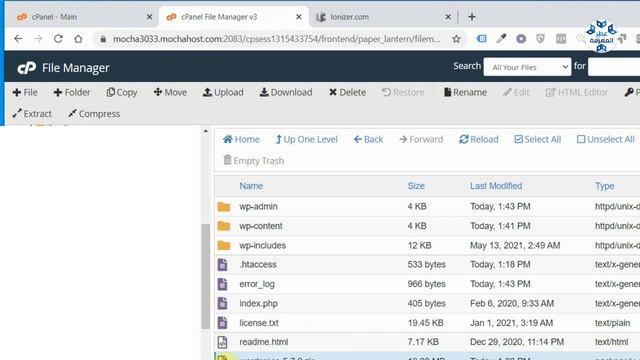Go to Home directory link
The height and width of the screenshot is (360, 640).
[x=241, y=139]
